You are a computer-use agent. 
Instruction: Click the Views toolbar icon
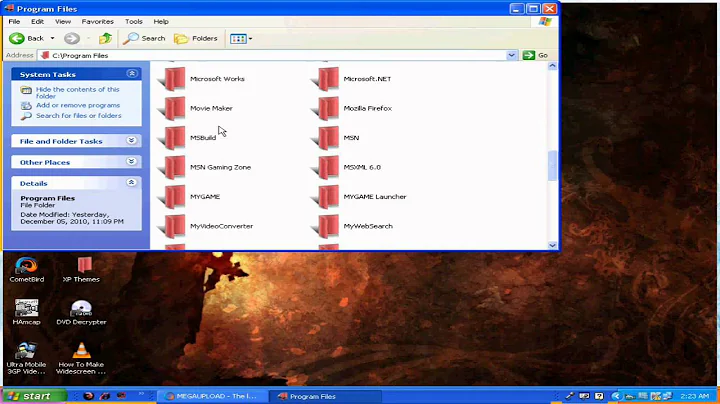point(238,39)
